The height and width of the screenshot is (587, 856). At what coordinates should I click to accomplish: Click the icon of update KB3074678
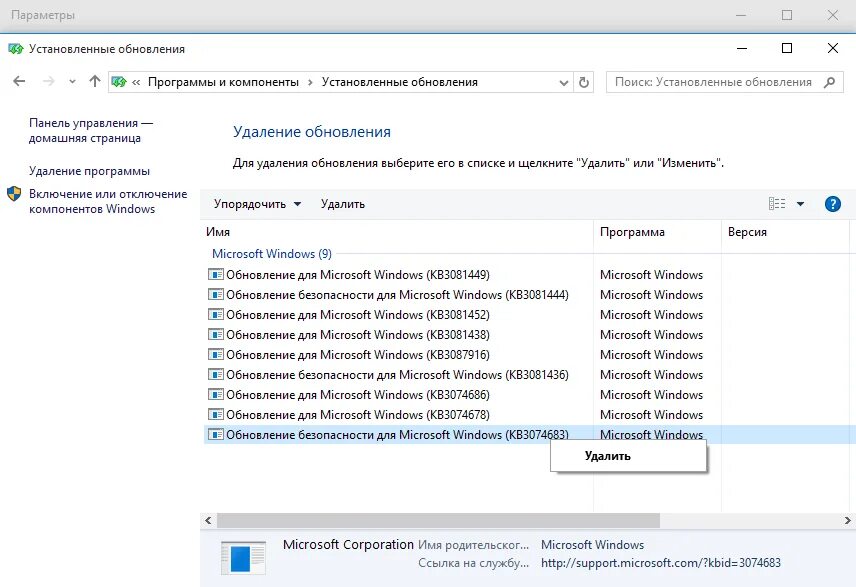[x=216, y=414]
